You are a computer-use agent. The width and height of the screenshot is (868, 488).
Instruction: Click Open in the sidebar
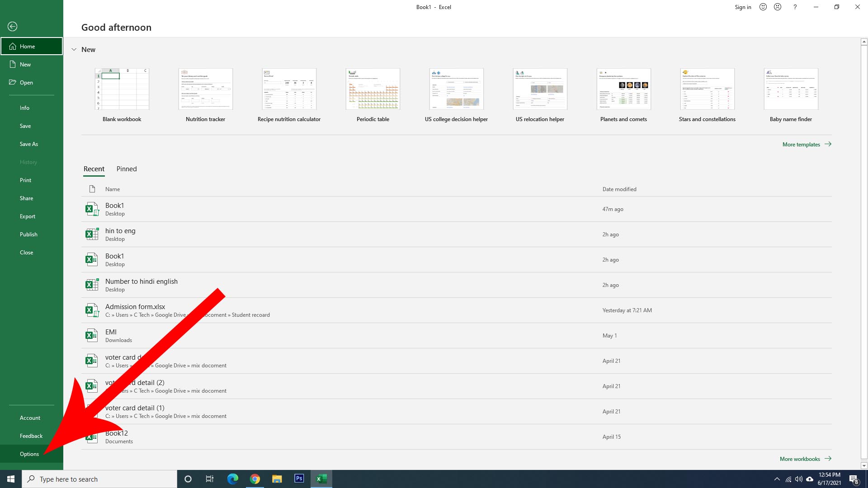click(26, 82)
